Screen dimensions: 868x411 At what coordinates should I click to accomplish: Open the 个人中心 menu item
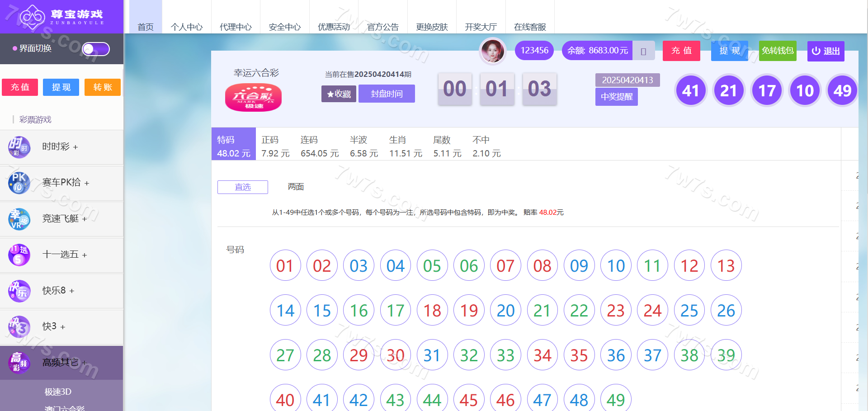click(x=186, y=27)
